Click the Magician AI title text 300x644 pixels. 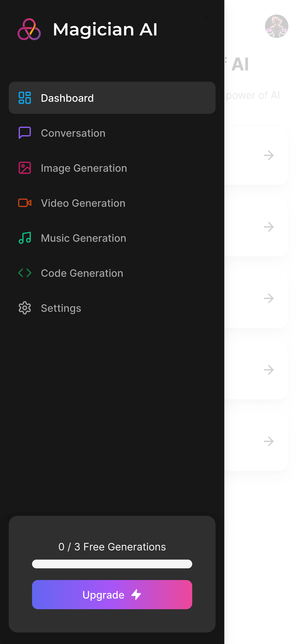[x=105, y=29]
